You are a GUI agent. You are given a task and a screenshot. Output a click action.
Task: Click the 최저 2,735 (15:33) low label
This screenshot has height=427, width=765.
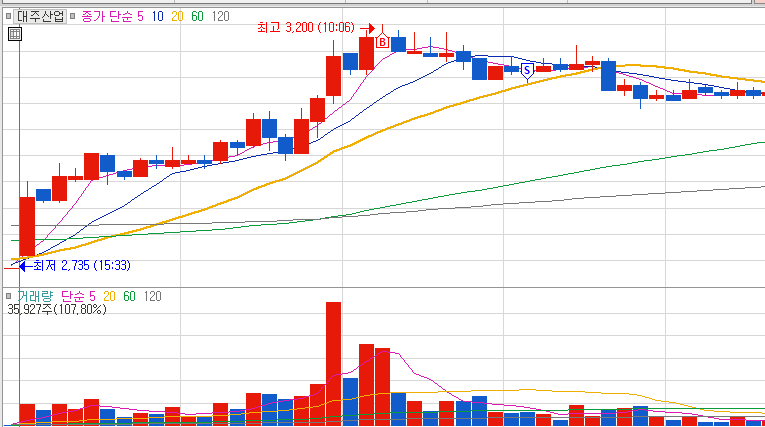click(x=81, y=265)
